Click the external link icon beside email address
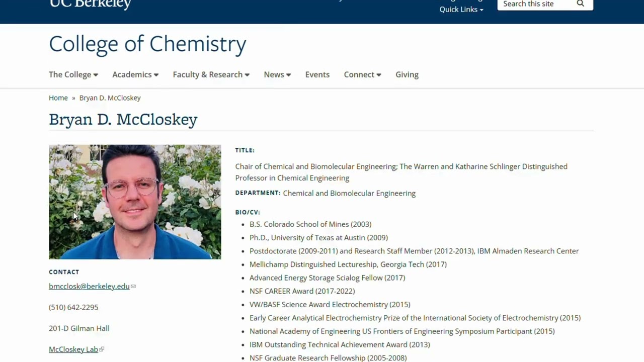Viewport: 644px width, 362px height. (133, 287)
